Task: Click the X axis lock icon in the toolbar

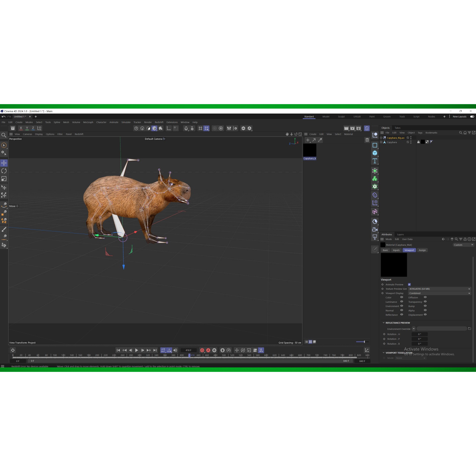Action: coord(21,128)
